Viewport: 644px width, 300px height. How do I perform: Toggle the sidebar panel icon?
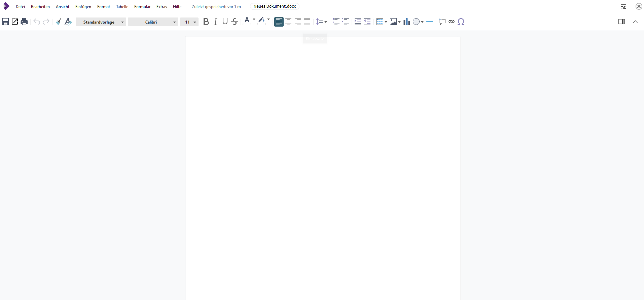[x=622, y=22]
